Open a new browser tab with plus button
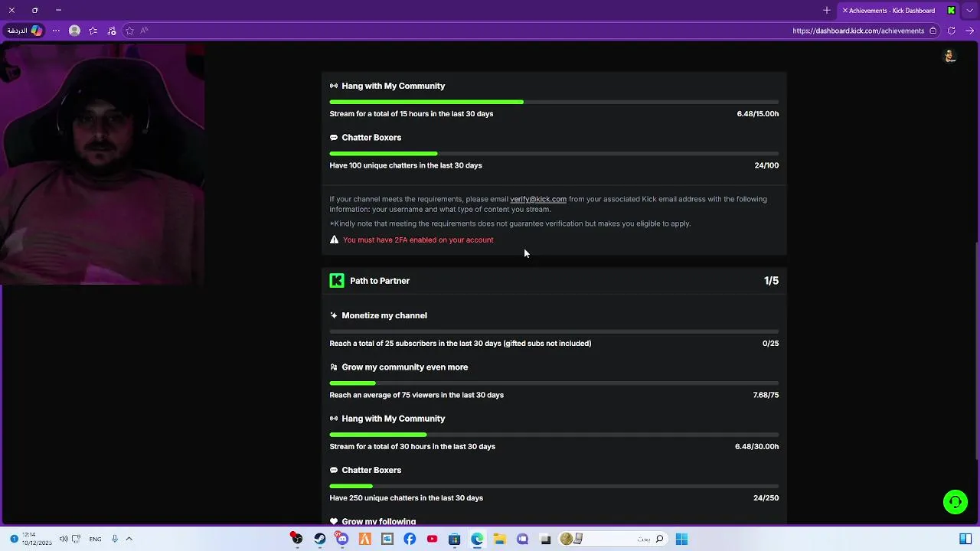This screenshot has height=551, width=980. coord(827,10)
